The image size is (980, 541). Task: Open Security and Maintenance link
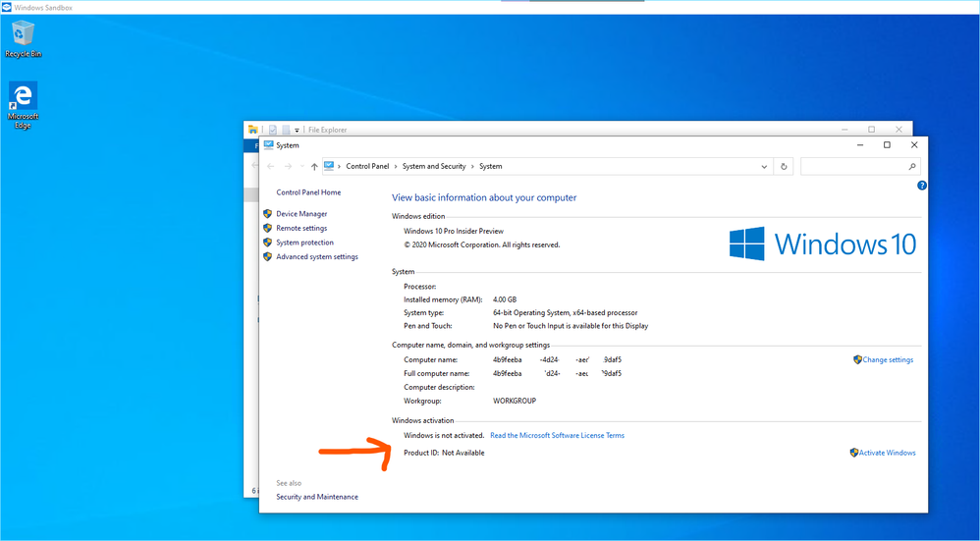[x=317, y=497]
